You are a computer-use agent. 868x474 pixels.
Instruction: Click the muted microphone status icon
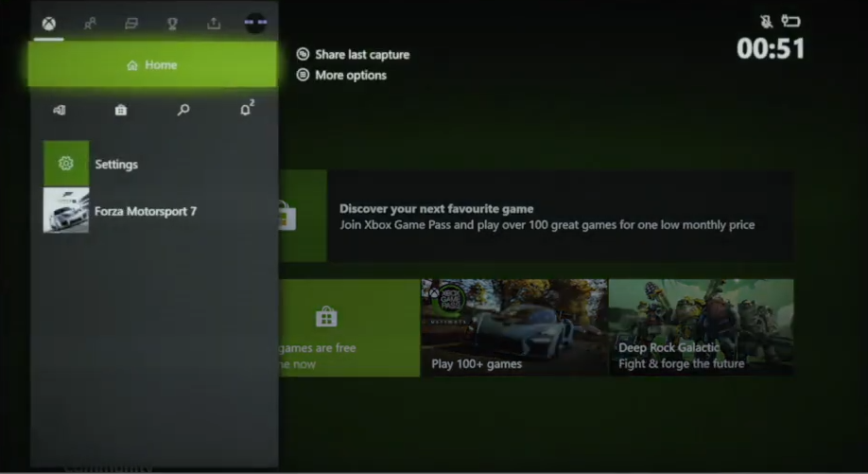click(x=766, y=22)
